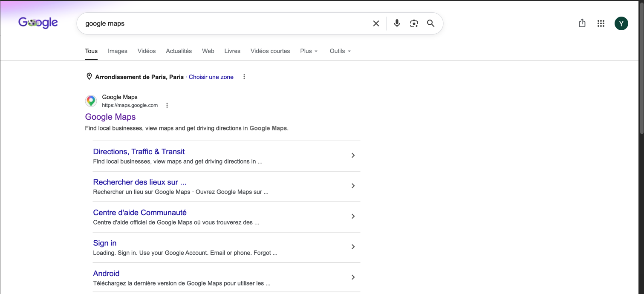Screen dimensions: 644x294
Task: Click the Google Maps site name above URL
Action: (x=120, y=97)
